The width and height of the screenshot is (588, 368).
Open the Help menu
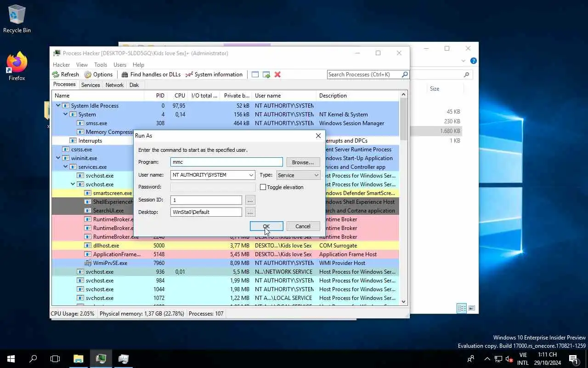(x=138, y=65)
